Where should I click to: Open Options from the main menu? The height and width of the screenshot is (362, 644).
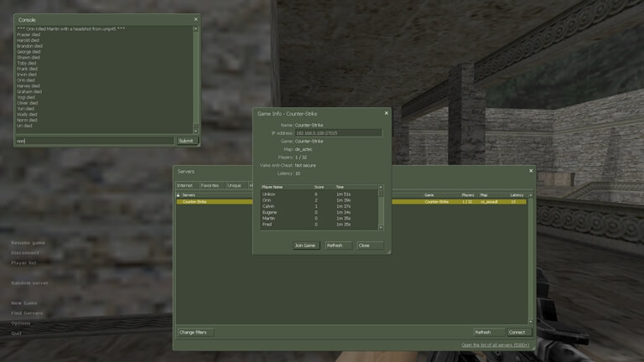point(20,323)
